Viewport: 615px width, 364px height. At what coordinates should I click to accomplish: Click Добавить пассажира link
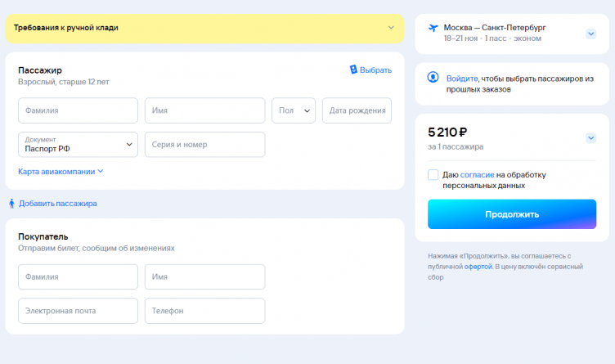(57, 204)
